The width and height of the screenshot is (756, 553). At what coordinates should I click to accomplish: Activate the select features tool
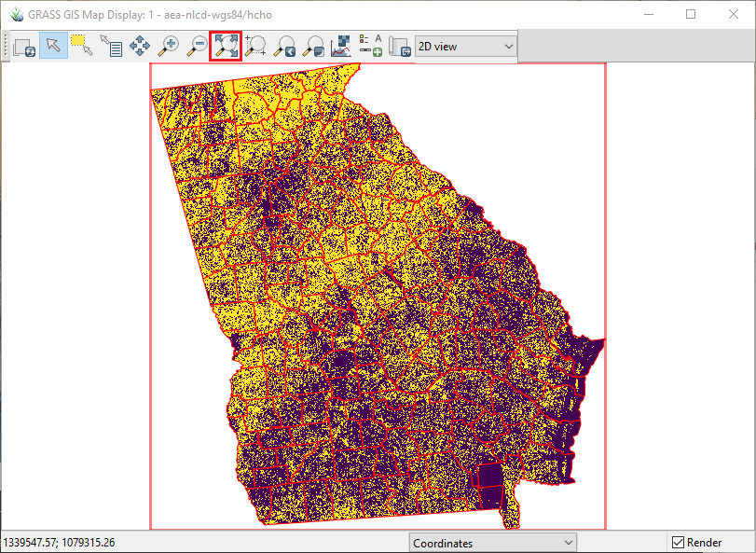pyautogui.click(x=82, y=46)
